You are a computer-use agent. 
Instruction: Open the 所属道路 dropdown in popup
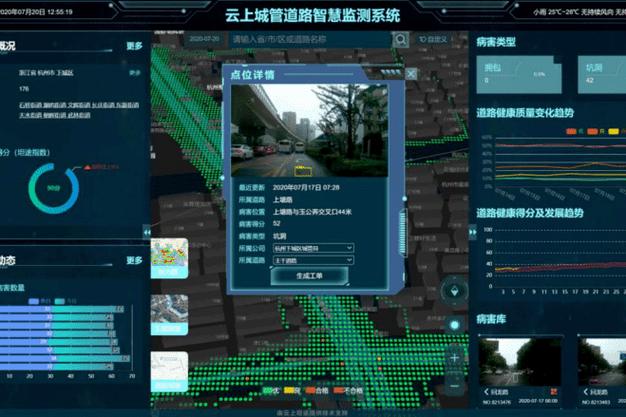[313, 260]
